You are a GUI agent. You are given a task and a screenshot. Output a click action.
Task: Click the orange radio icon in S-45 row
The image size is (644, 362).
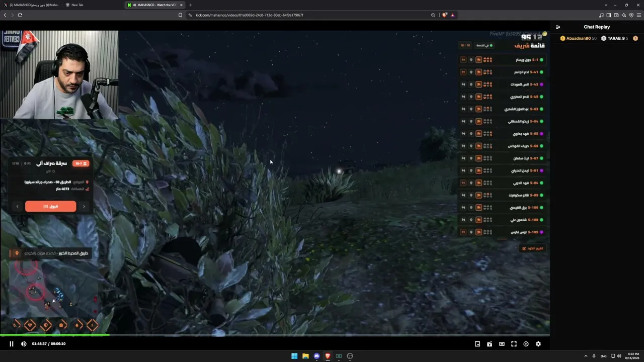click(478, 97)
